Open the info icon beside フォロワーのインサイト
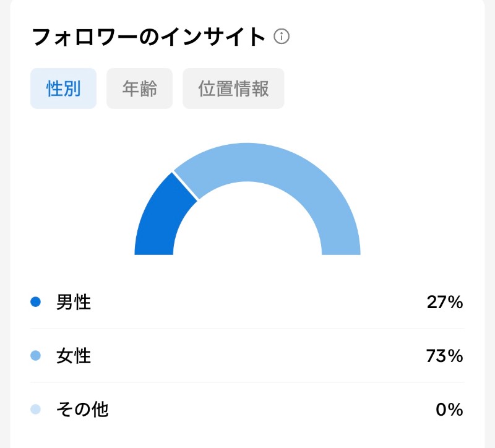Viewport: 495px width, 448px height. pos(282,37)
